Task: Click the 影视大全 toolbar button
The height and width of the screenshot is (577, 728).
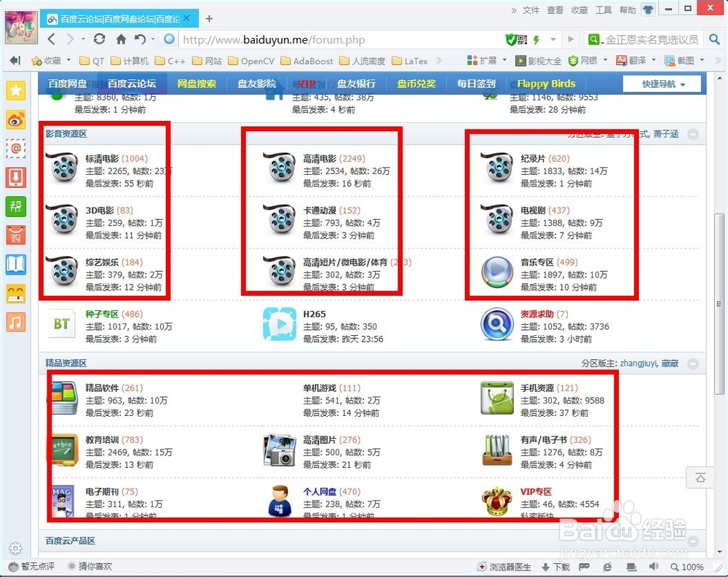Action: [x=538, y=60]
